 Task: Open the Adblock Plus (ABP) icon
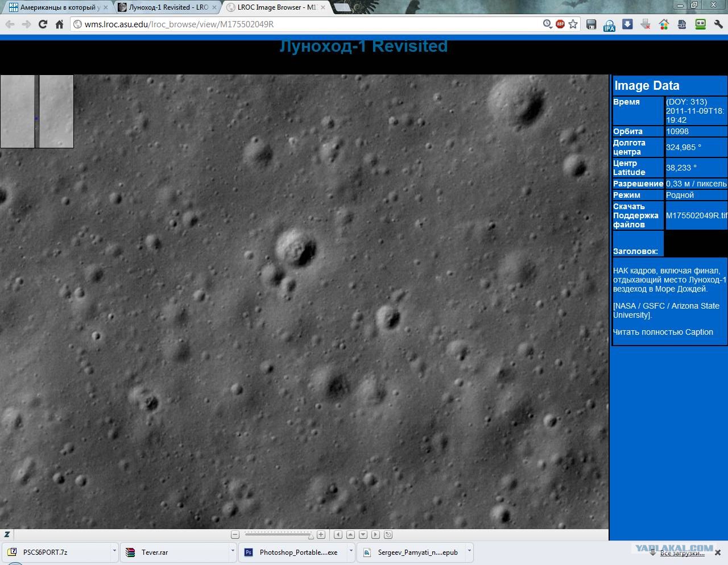point(560,24)
